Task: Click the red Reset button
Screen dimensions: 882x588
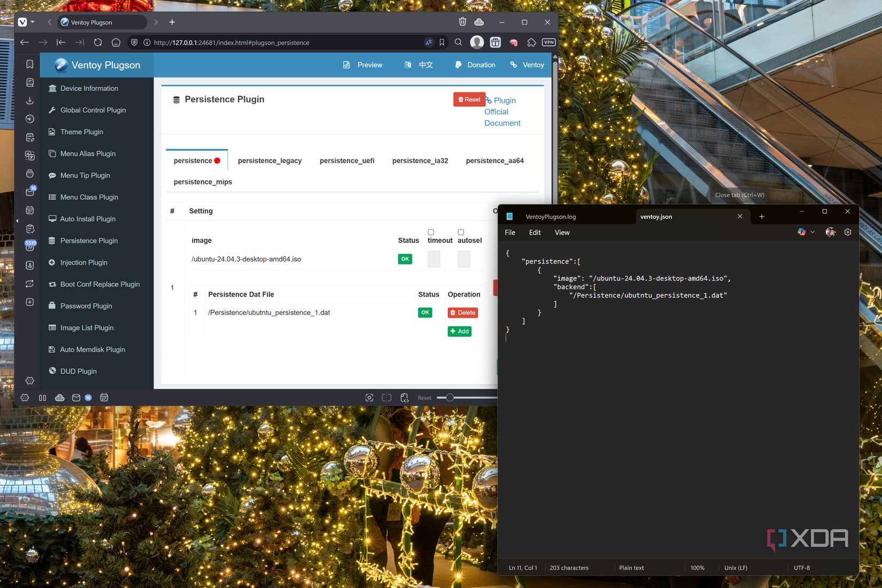Action: pos(469,99)
